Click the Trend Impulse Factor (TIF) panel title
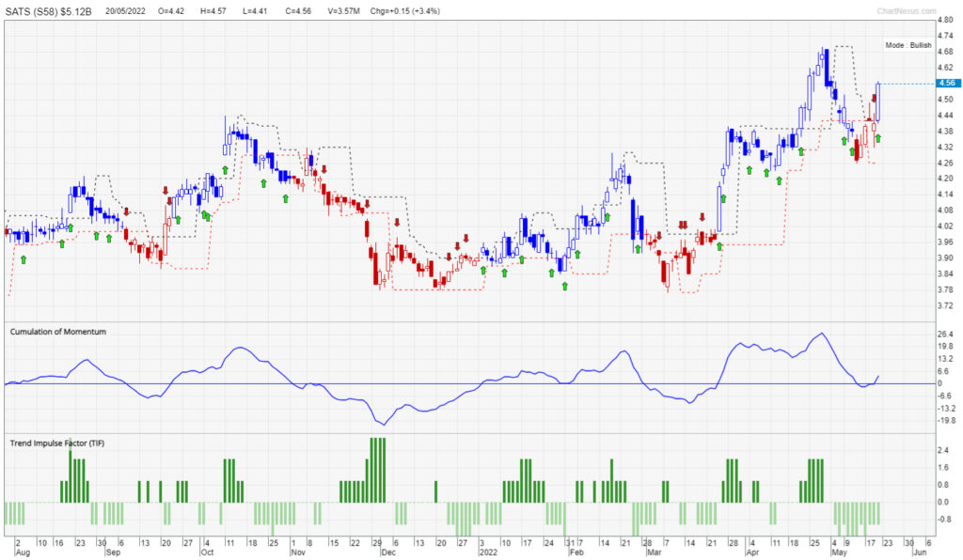Viewport: 963px width, 560px height. [57, 443]
